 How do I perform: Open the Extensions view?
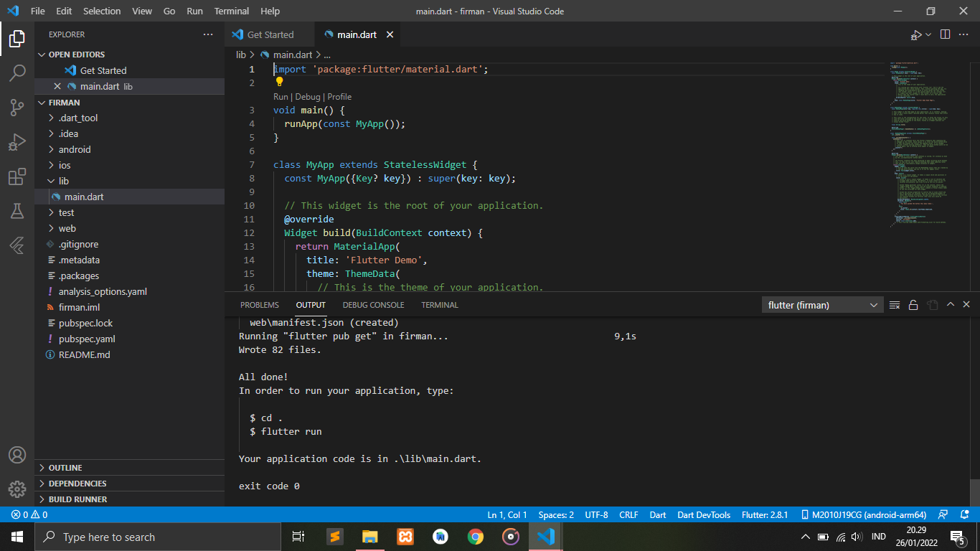tap(17, 176)
